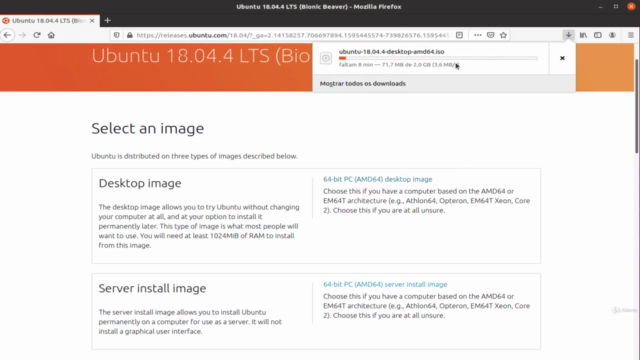Maximize the Firefox window

(616, 7)
